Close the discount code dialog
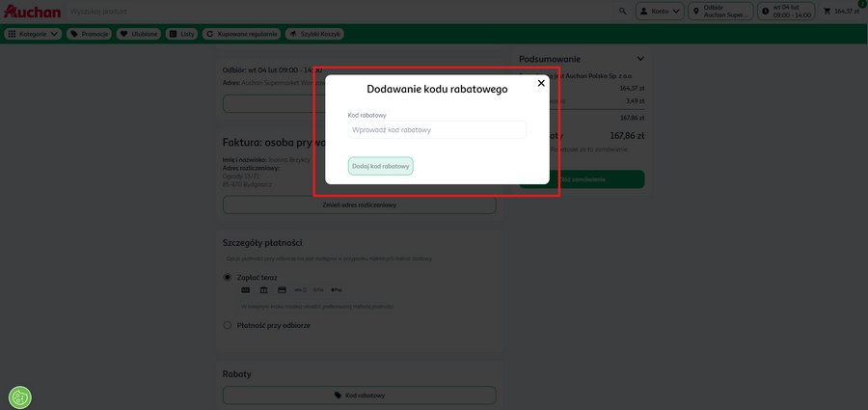 pyautogui.click(x=541, y=83)
